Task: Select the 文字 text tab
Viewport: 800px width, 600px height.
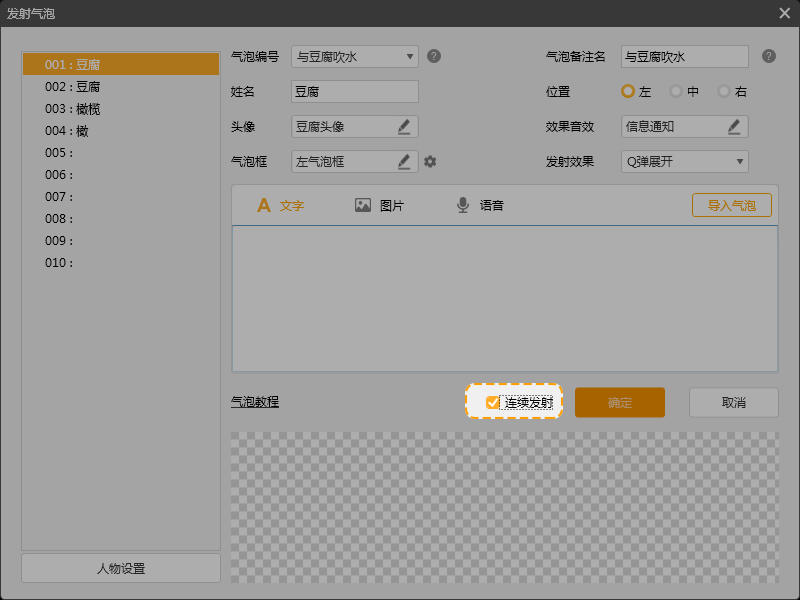Action: [280, 205]
